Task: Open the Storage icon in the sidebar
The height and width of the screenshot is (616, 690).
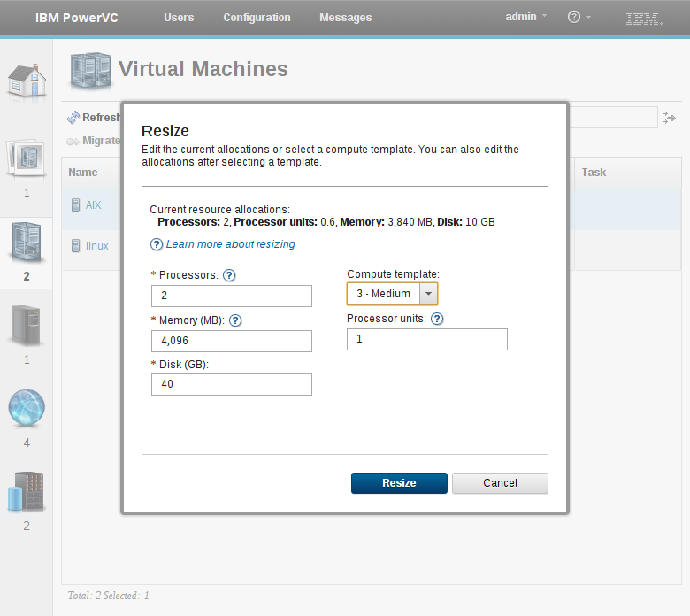Action: tap(27, 491)
